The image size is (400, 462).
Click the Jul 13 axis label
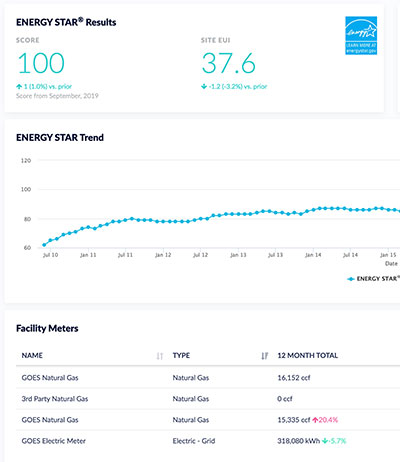[x=275, y=255]
